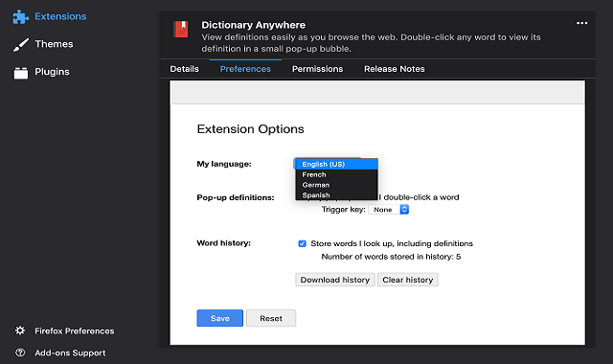Click the 'My language:' label
The width and height of the screenshot is (613, 364).
[224, 164]
